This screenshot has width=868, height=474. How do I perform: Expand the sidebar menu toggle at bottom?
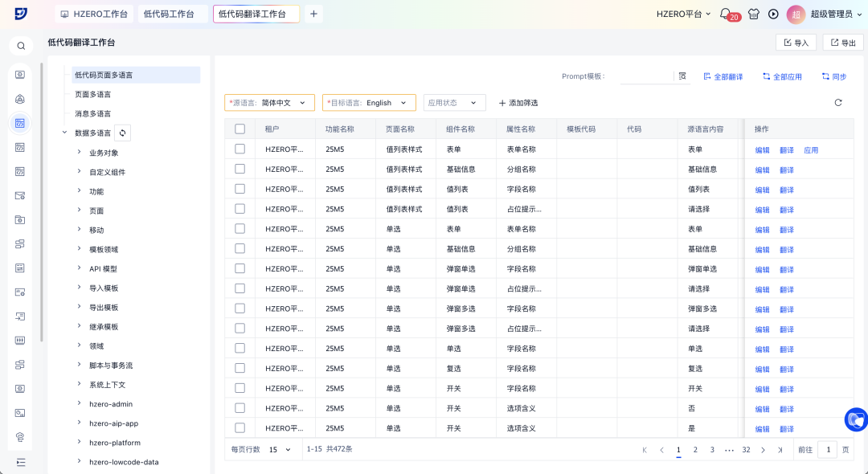click(x=21, y=462)
